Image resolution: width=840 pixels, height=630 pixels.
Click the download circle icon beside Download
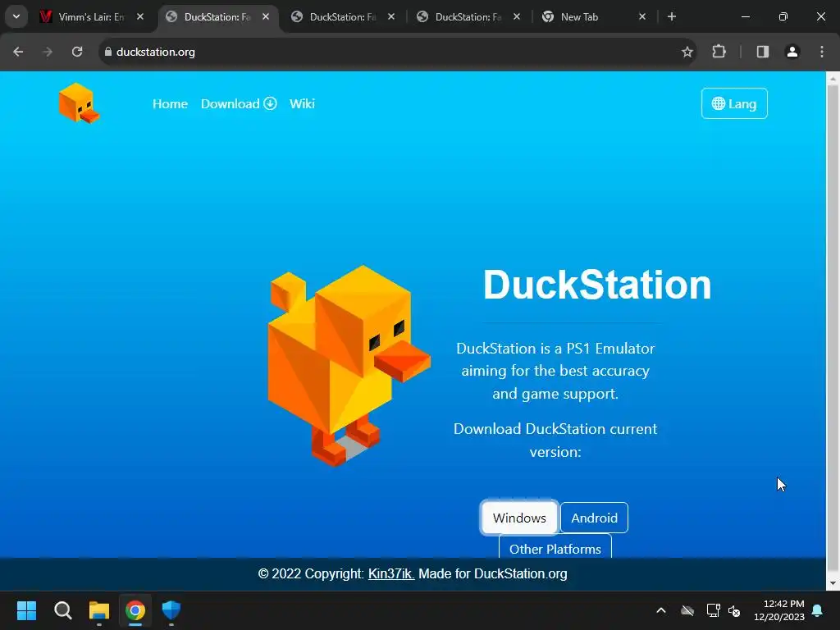[x=271, y=103]
